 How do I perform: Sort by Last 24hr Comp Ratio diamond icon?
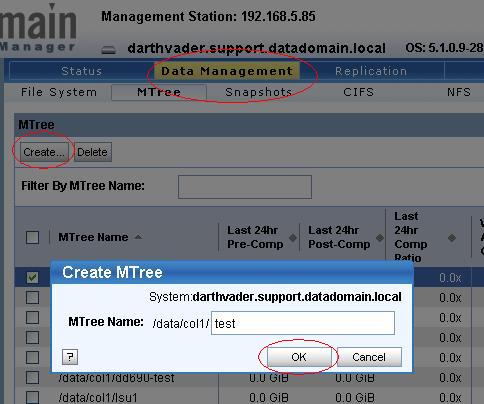point(452,238)
